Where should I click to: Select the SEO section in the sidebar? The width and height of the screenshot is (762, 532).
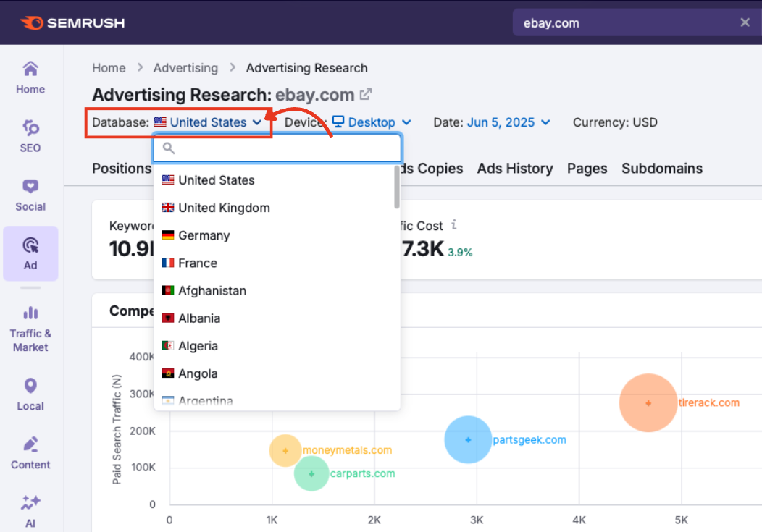tap(30, 135)
